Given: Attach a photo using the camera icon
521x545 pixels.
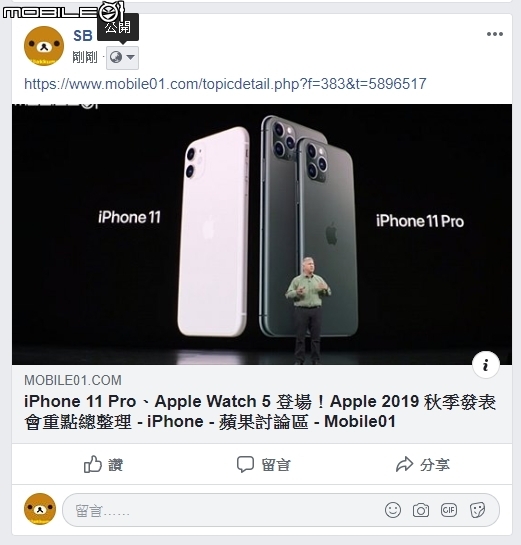Looking at the screenshot, I should [421, 511].
